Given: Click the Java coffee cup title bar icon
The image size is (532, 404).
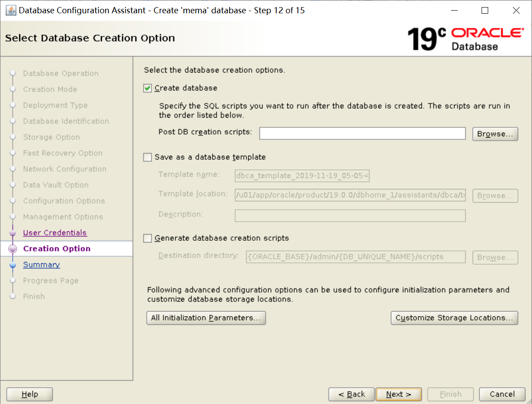Looking at the screenshot, I should click(11, 10).
